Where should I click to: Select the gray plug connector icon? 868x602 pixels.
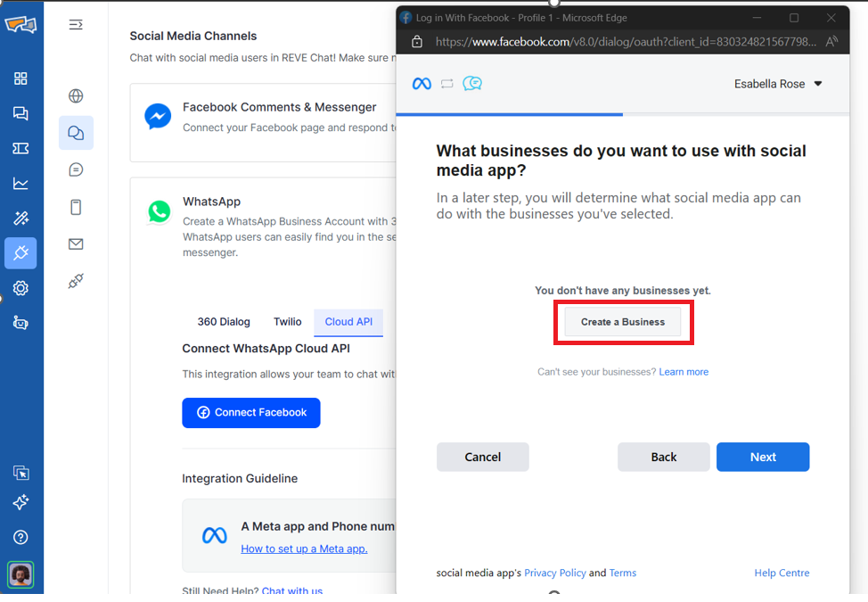click(x=76, y=281)
